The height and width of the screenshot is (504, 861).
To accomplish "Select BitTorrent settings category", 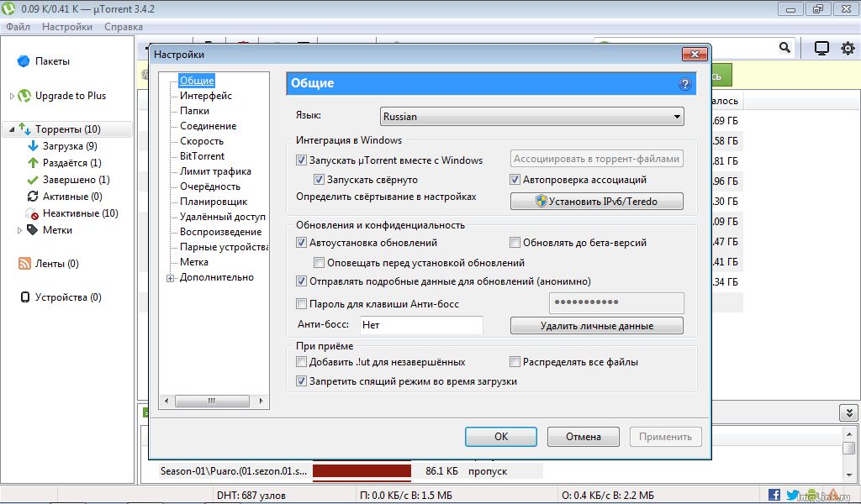I will 202,155.
